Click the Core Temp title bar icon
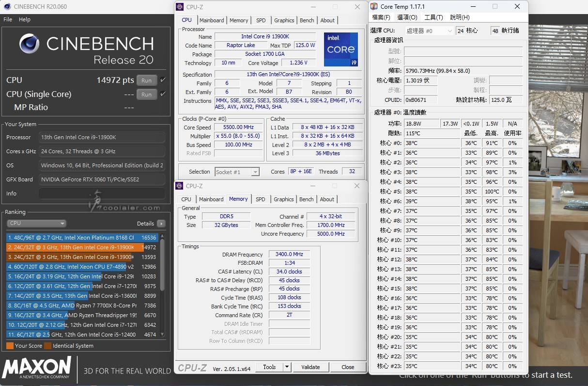The height and width of the screenshot is (386, 588). pyautogui.click(x=374, y=6)
